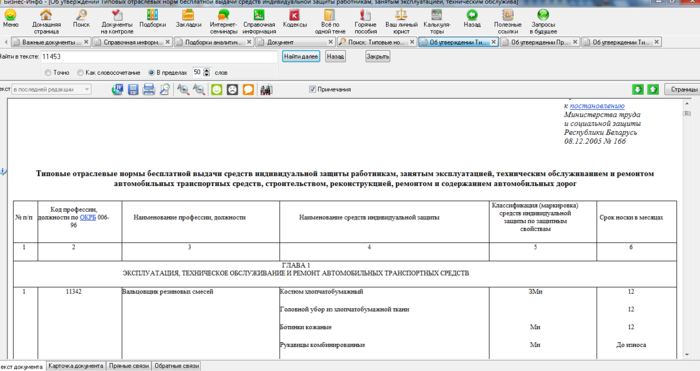This screenshot has height=371, width=700.
Task: Close the Документ tab
Action: click(331, 42)
